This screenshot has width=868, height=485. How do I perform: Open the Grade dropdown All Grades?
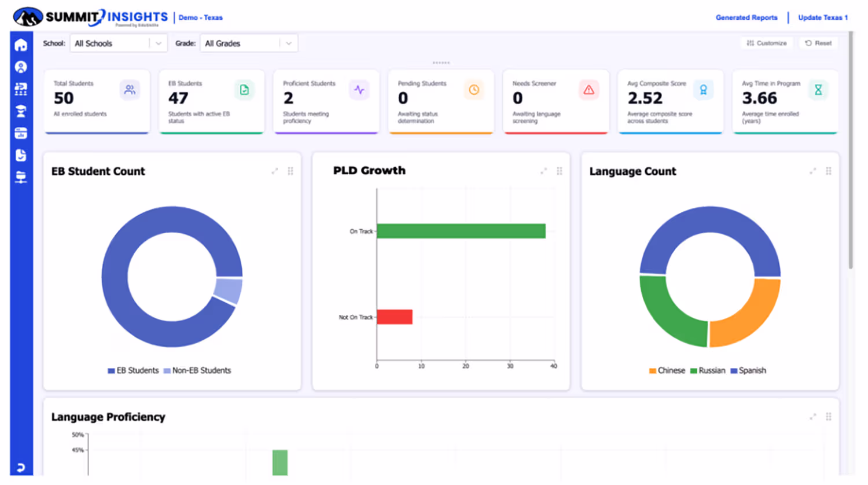(x=249, y=43)
